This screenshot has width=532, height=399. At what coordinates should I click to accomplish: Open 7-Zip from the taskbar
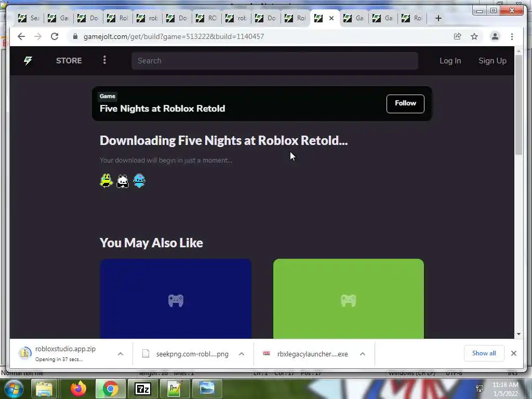(142, 389)
